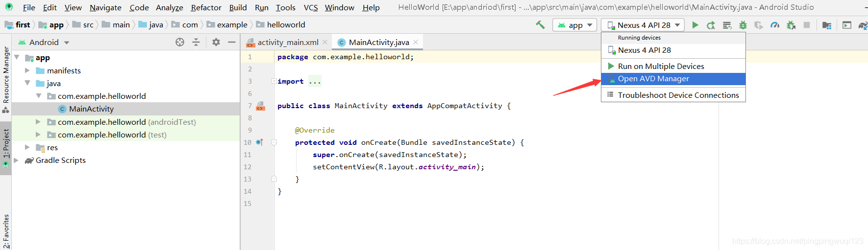Viewport: 868px width, 250px height.
Task: Expand com.example.helloworld (test) arrow
Action: pyautogui.click(x=38, y=135)
